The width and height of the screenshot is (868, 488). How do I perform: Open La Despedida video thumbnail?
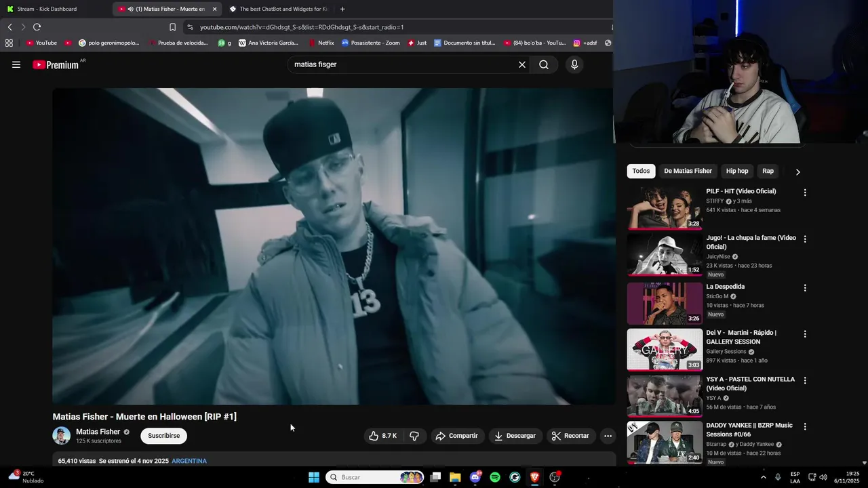(x=665, y=302)
